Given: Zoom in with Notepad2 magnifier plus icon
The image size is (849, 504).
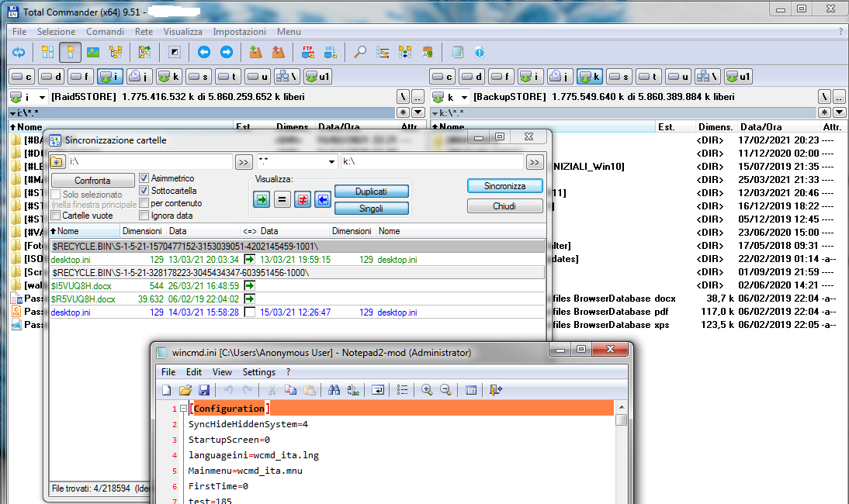Looking at the screenshot, I should [x=427, y=390].
